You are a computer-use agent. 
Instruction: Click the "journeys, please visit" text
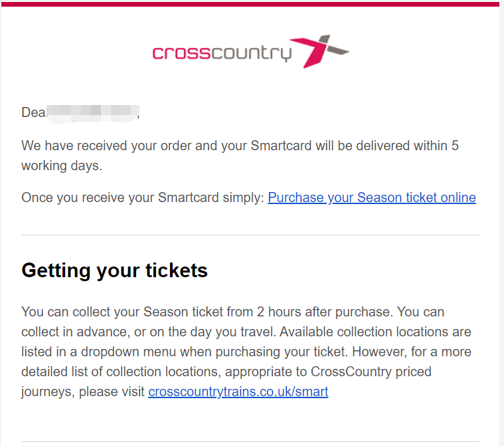[83, 391]
